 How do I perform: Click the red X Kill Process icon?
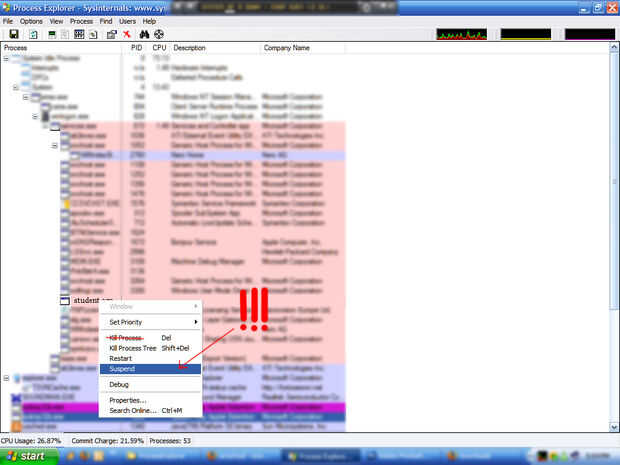[x=127, y=34]
